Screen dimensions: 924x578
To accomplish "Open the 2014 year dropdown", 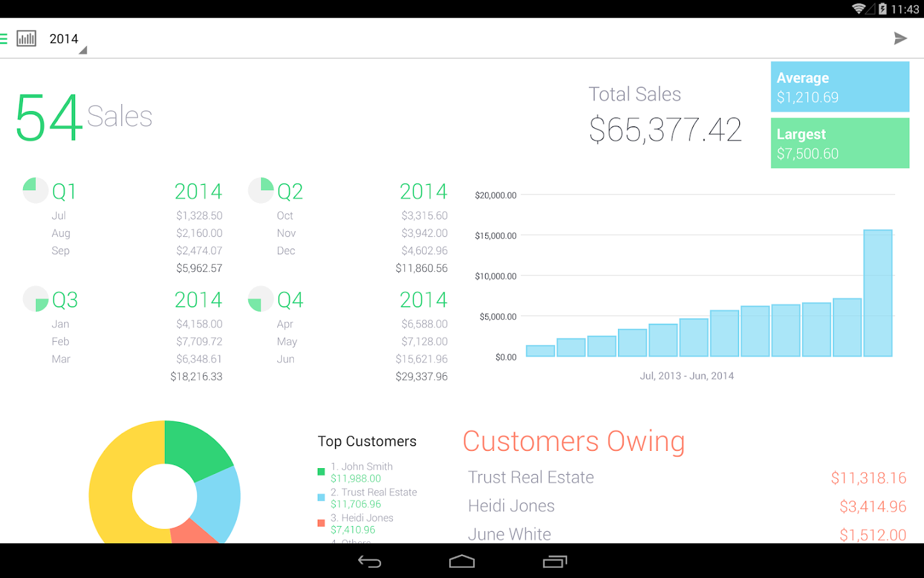I will [x=64, y=39].
